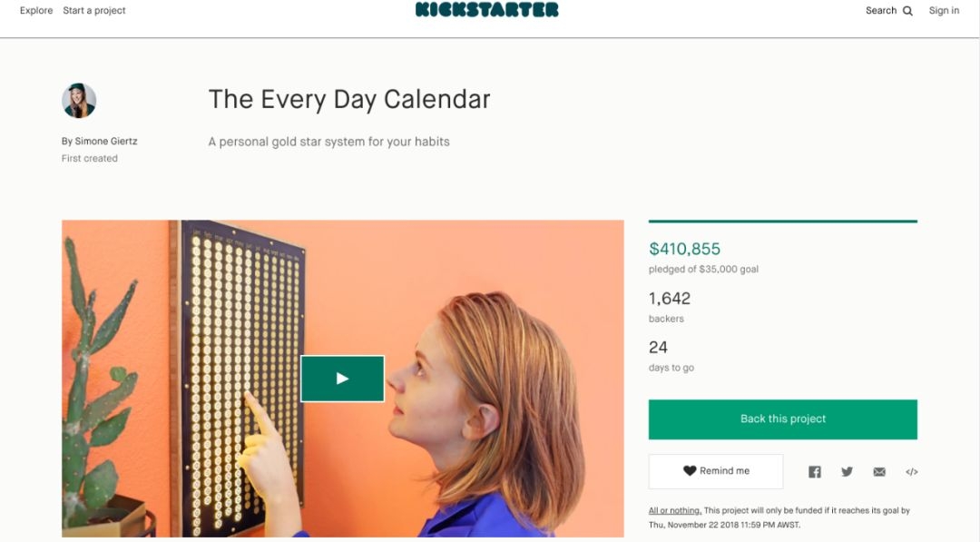The width and height of the screenshot is (980, 542).
Task: Click The Every Day Calendar title
Action: (349, 99)
